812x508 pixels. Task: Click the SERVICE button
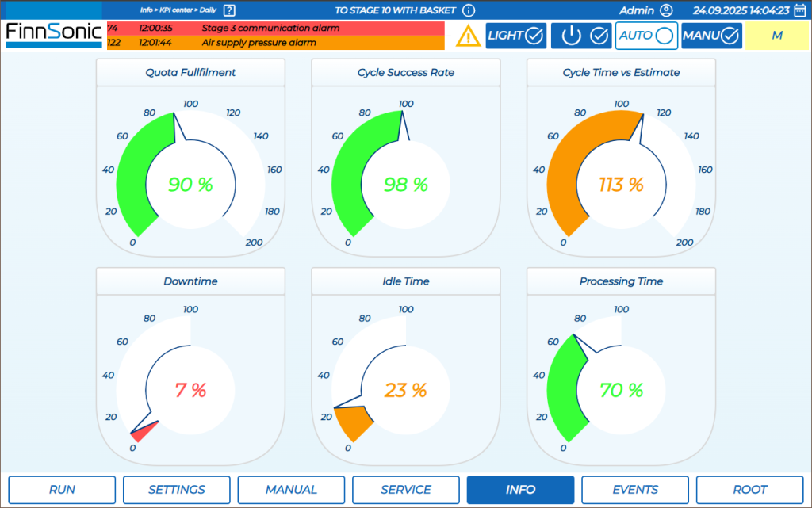[x=406, y=490]
